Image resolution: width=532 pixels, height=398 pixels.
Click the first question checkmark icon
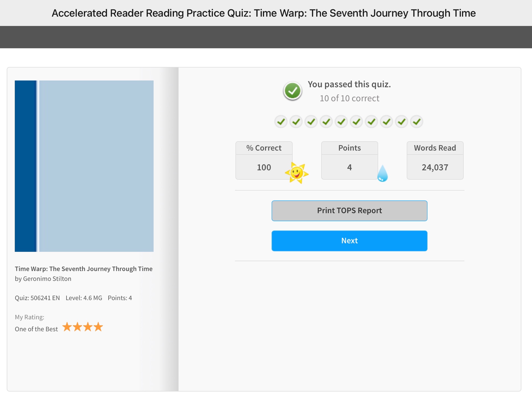coord(281,122)
